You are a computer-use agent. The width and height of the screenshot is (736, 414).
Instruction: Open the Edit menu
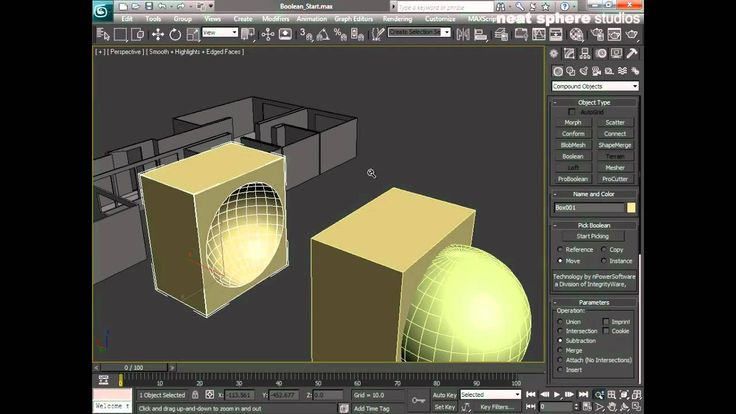tap(127, 19)
